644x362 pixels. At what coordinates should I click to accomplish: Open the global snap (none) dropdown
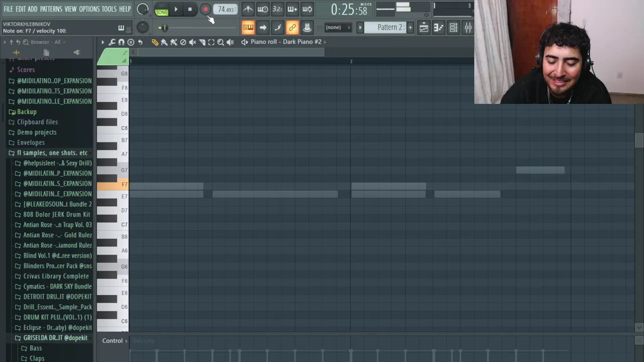(x=337, y=27)
